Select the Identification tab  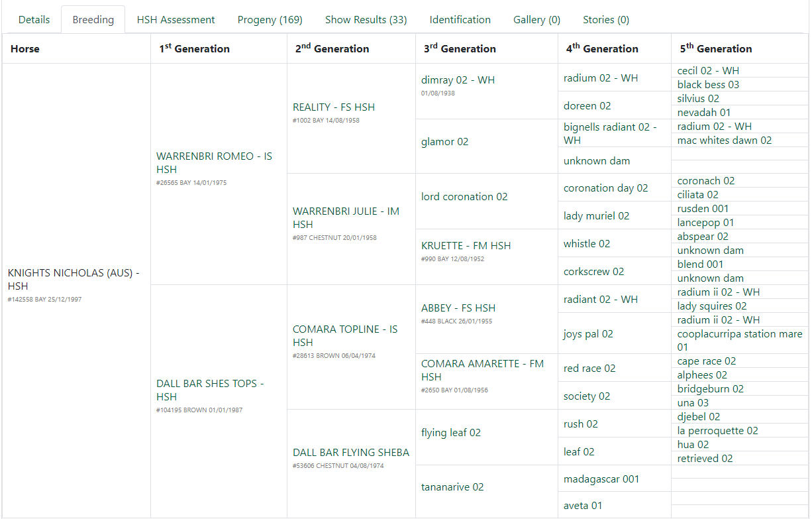(460, 20)
